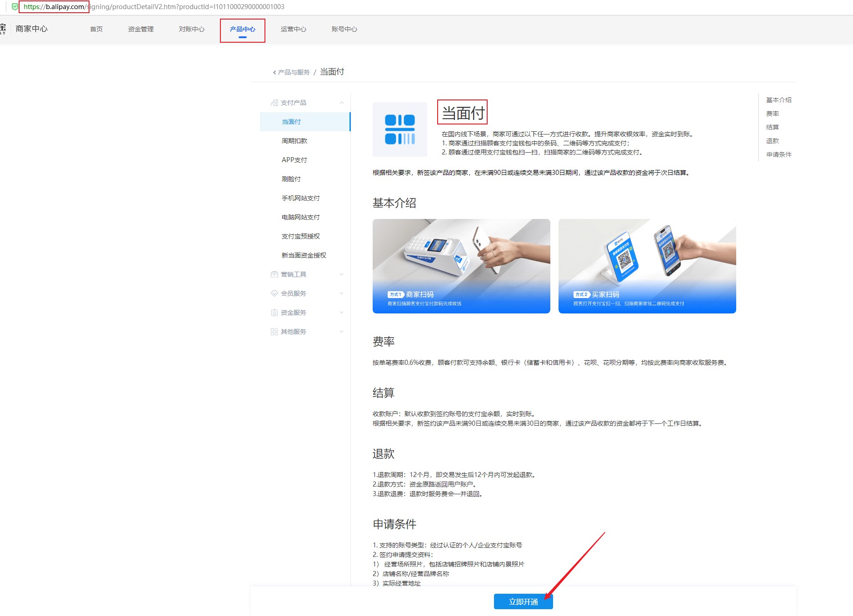
Task: Click the 费率 section heading
Action: click(384, 342)
